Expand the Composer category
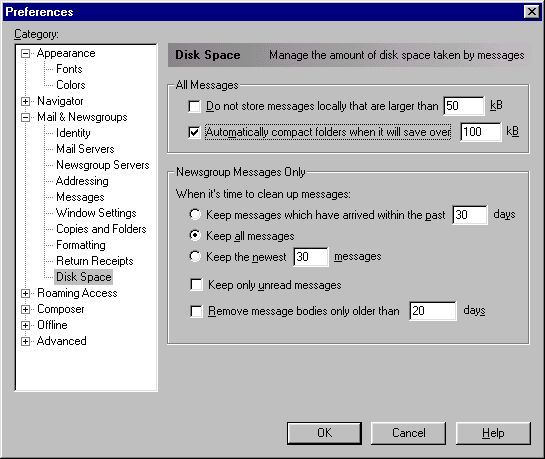 [x=25, y=310]
